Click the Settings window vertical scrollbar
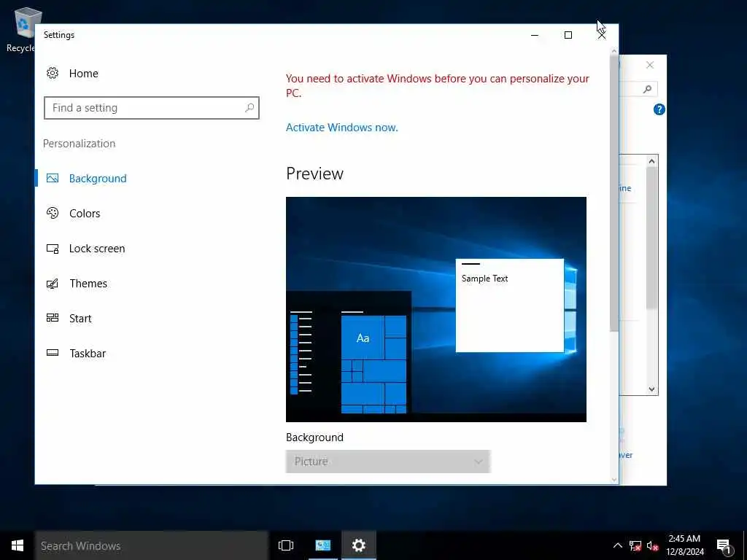Viewport: 747px width, 560px height. pos(614,192)
